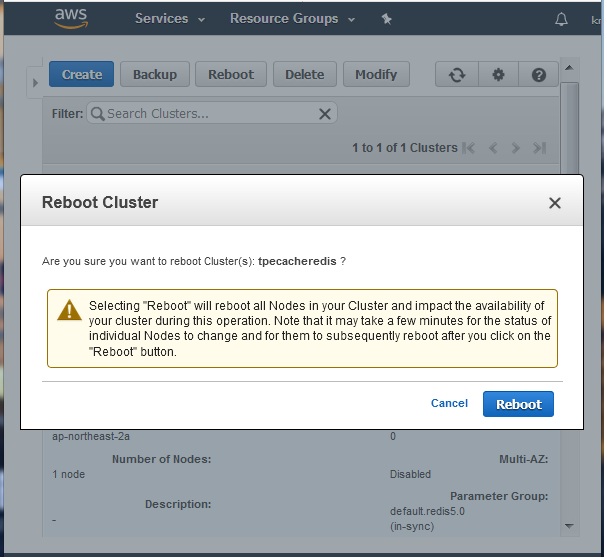Click the Delete toolbar button

click(304, 74)
